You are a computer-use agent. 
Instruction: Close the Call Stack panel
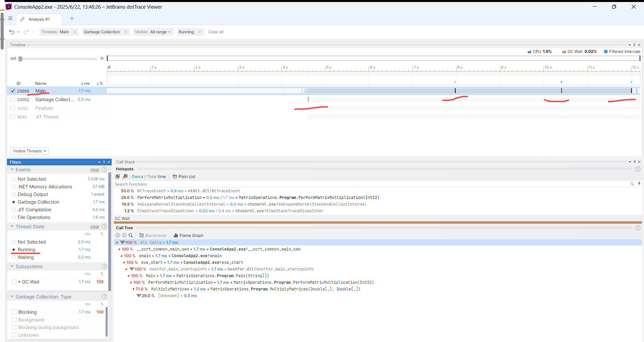tap(639, 162)
